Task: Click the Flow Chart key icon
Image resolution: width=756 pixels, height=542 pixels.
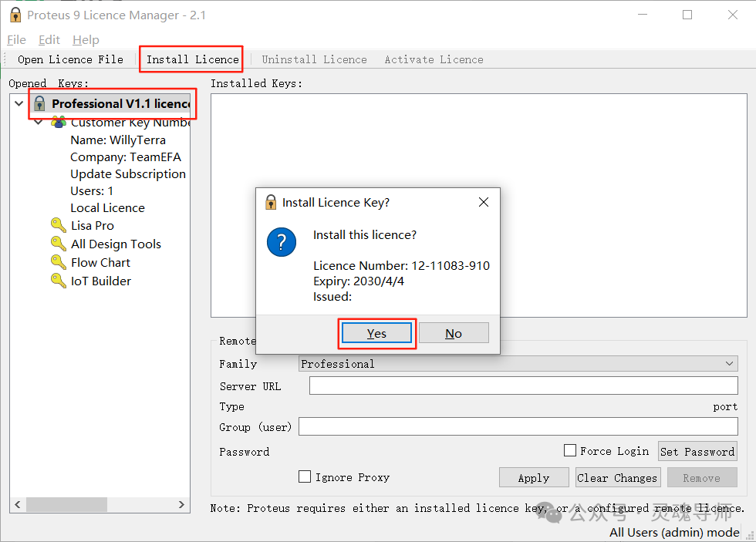Action: pyautogui.click(x=59, y=262)
